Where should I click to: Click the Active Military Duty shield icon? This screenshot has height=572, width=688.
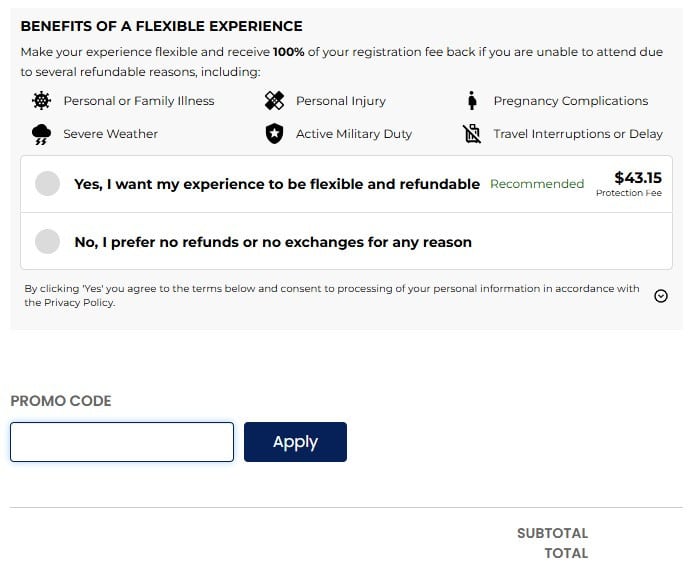coord(274,134)
